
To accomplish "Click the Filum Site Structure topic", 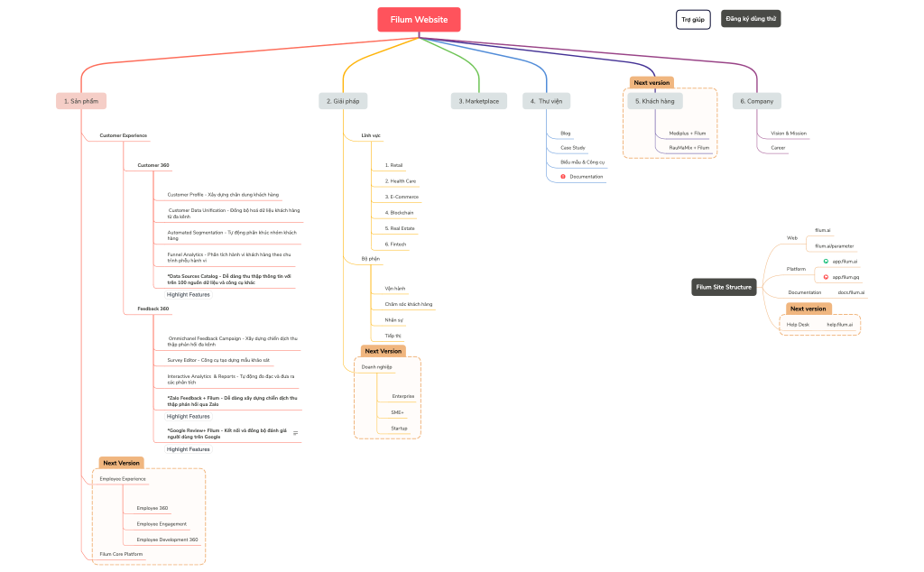I will tap(724, 287).
